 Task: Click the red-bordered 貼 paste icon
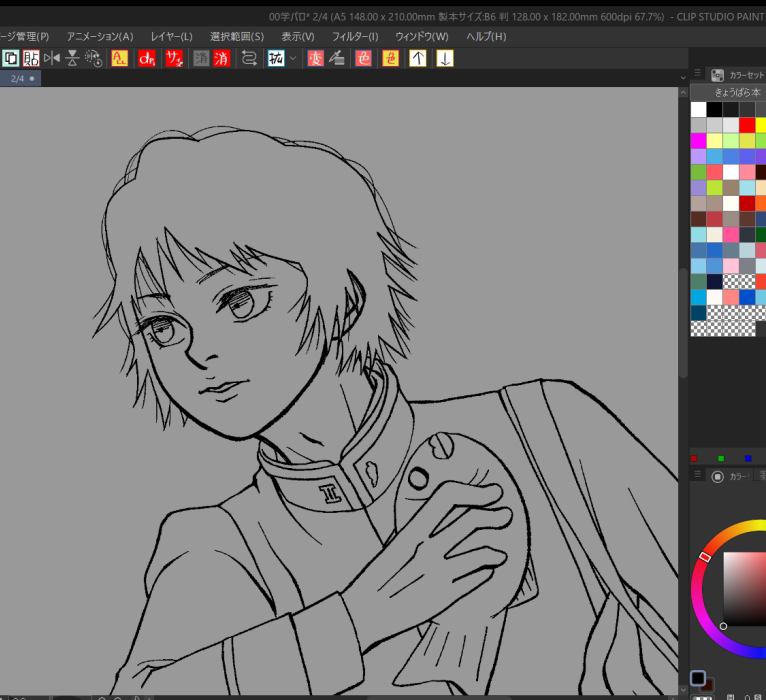coord(31,59)
